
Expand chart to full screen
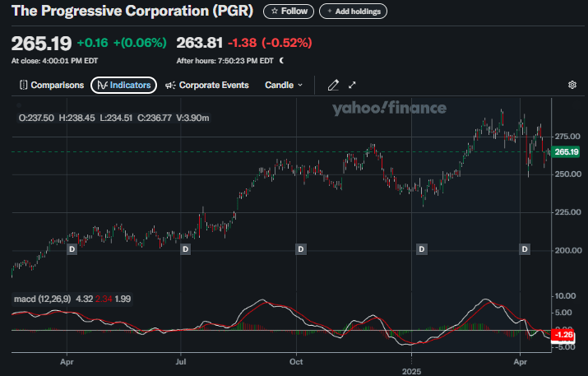[352, 85]
